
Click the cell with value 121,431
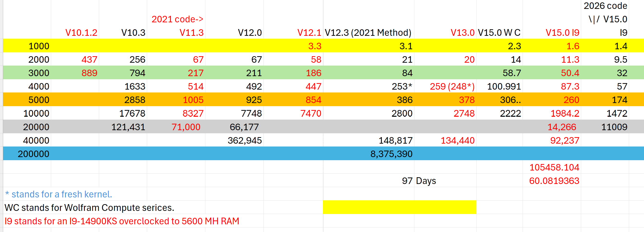[123, 127]
